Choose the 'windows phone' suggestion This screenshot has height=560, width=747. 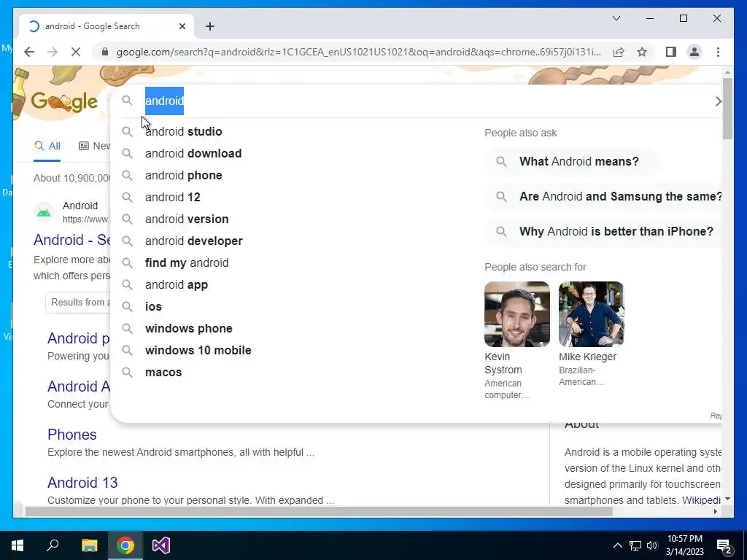pyautogui.click(x=189, y=329)
